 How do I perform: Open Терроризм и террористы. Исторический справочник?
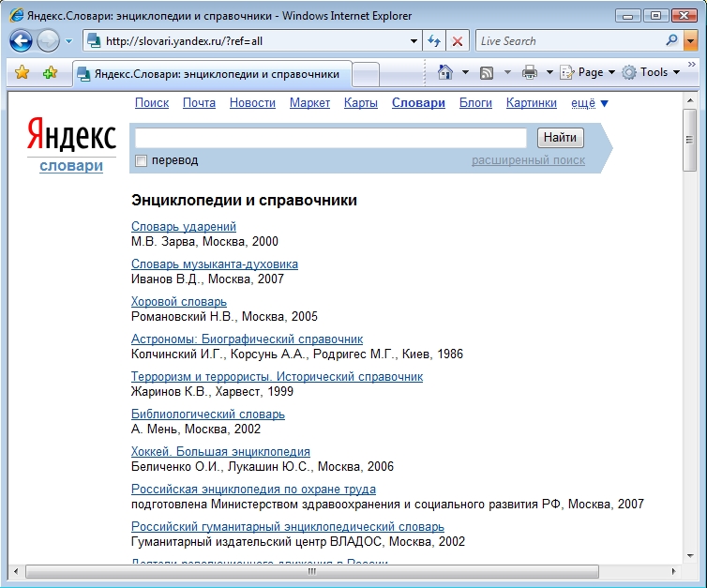(x=277, y=376)
